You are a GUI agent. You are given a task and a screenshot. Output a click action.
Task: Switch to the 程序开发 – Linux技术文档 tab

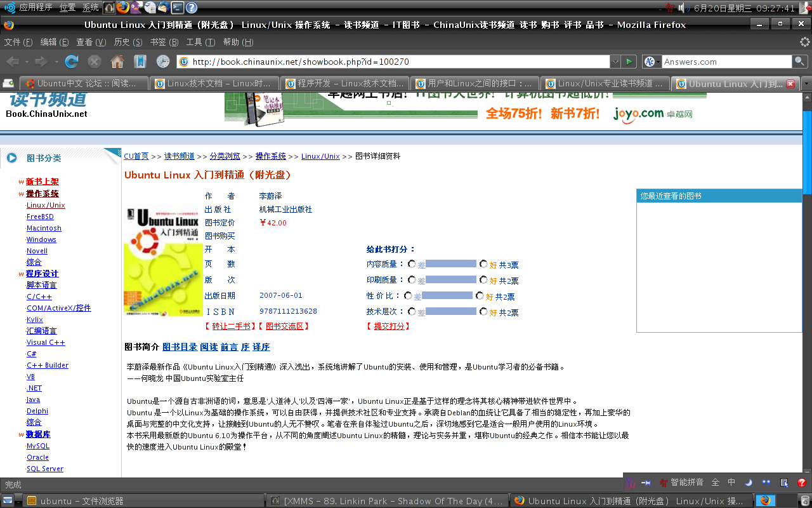pyautogui.click(x=346, y=84)
